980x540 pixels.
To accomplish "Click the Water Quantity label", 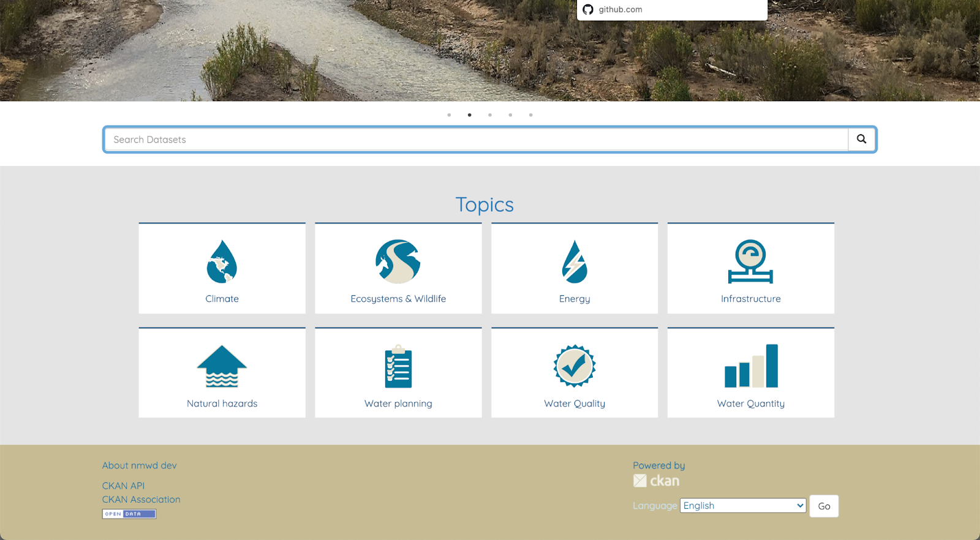I will click(751, 403).
